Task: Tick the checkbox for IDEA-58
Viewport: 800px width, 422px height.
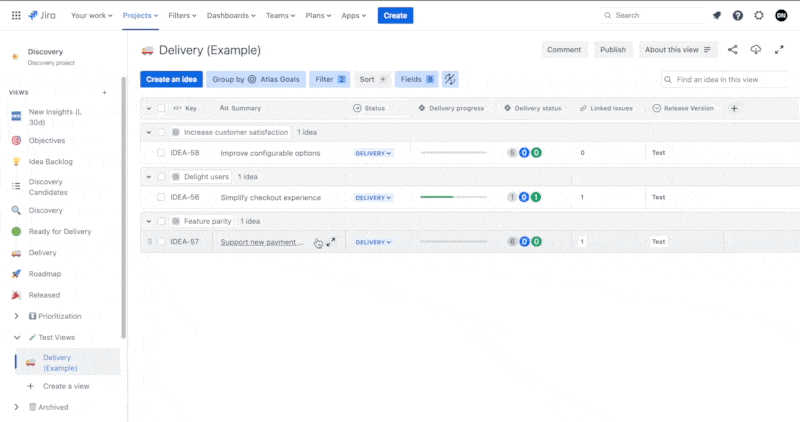Action: (161, 153)
